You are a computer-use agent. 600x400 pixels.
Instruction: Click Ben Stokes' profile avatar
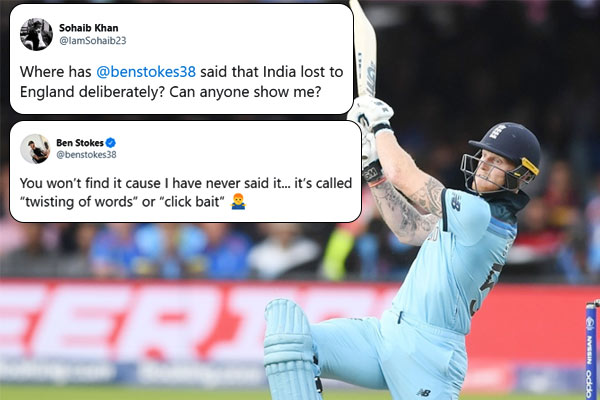click(35, 149)
